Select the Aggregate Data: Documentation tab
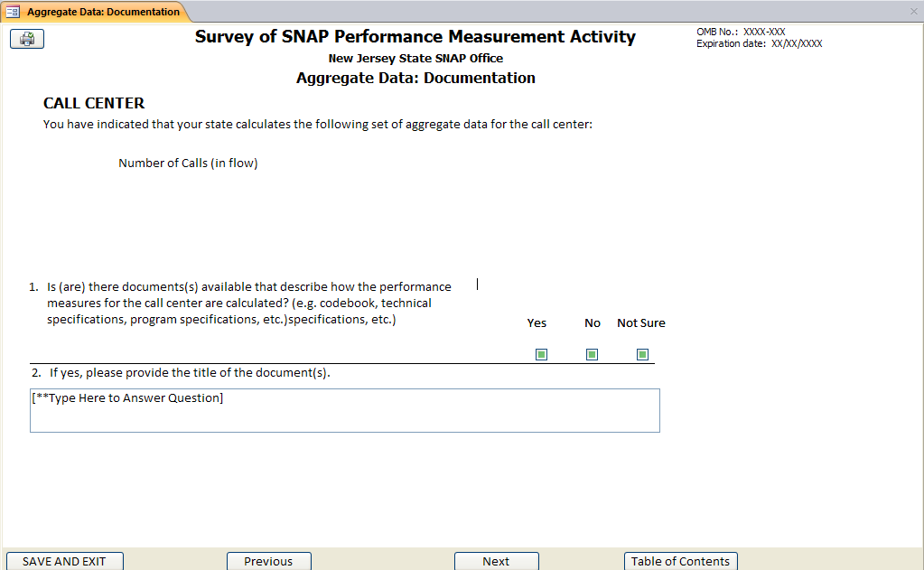Viewport: 924px width, 570px height. 102,12
